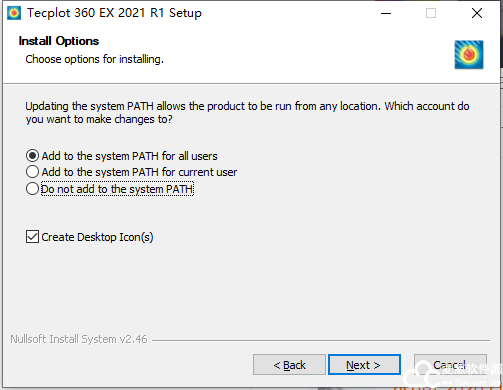This screenshot has width=503, height=390.
Task: Click the 'Tecplot 360 EX 2021 R1 Setup' title
Action: (x=114, y=13)
